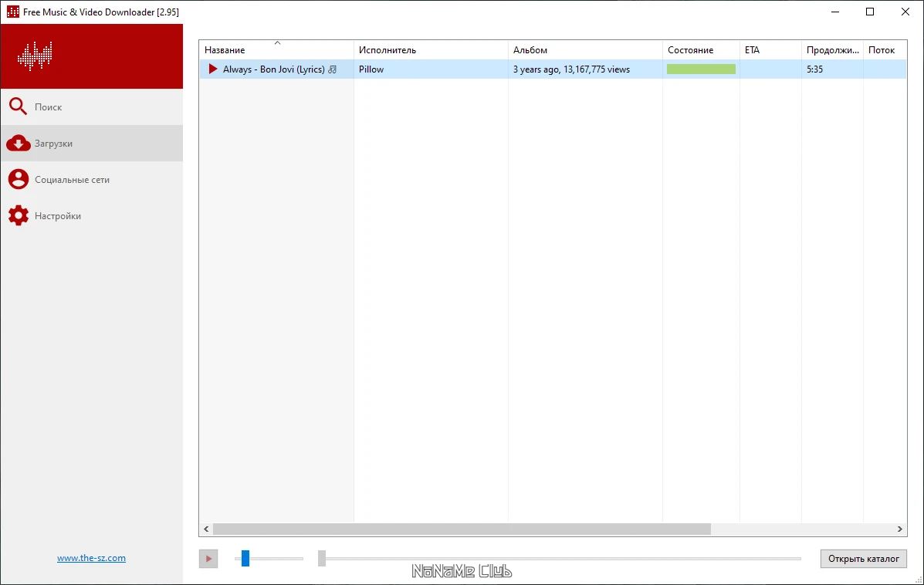Screen dimensions: 924x585
Task: Click the magnifier Search icon in sidebar
Action: 18,107
